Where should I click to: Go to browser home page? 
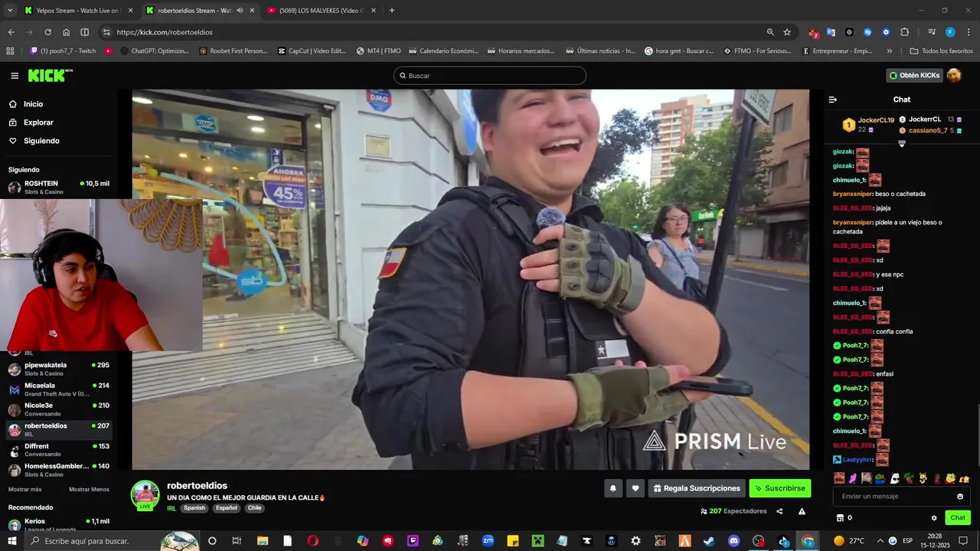66,32
